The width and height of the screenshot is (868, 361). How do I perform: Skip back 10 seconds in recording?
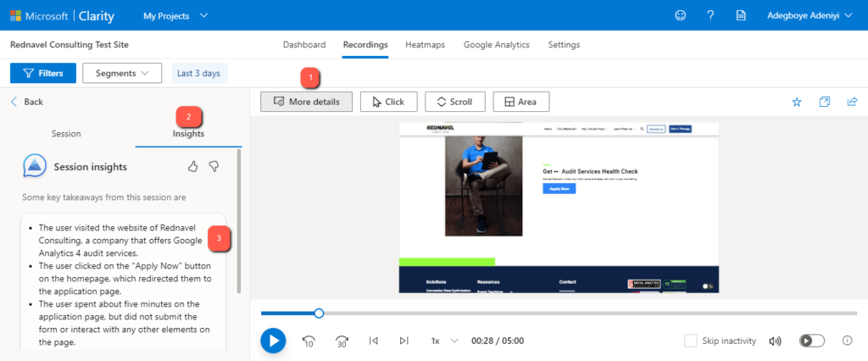[x=309, y=341]
